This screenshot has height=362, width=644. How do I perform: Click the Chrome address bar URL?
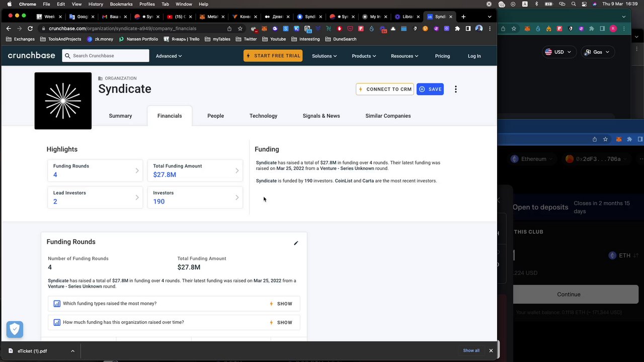tap(122, 29)
